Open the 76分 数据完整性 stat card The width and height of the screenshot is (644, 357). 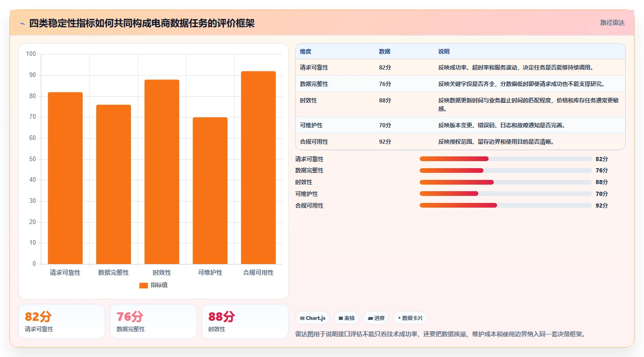(153, 321)
